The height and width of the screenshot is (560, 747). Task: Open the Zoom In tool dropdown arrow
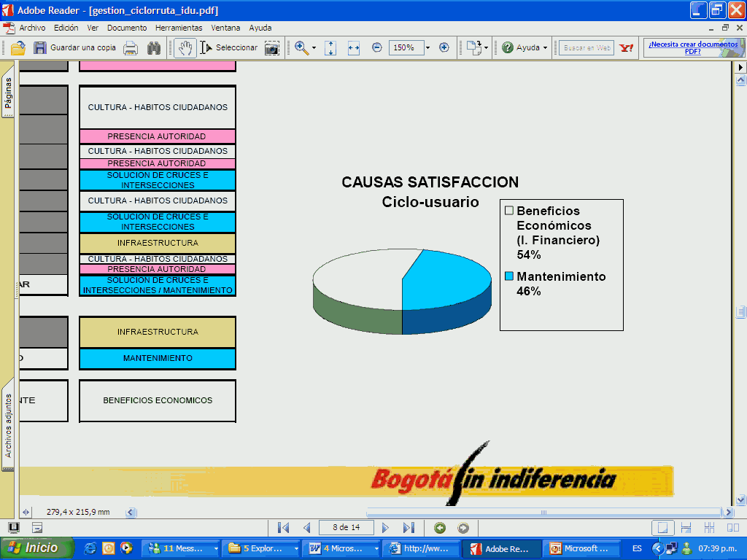pos(314,48)
